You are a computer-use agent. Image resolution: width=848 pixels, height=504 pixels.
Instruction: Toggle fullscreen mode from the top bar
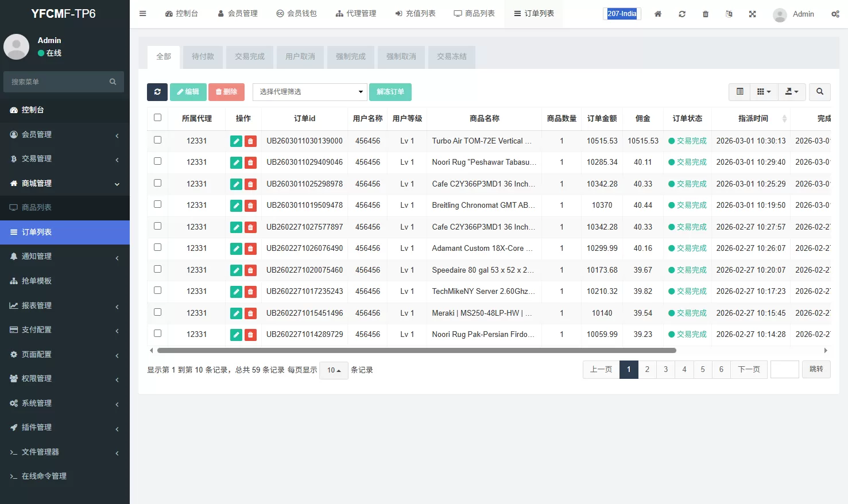pos(752,14)
